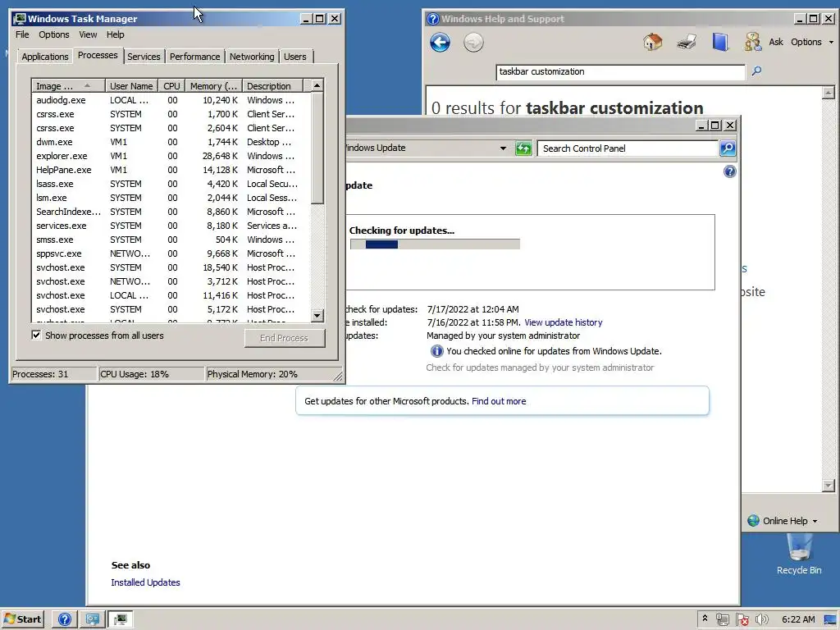Switch to Users tab
This screenshot has height=630, width=840.
pyautogui.click(x=295, y=57)
